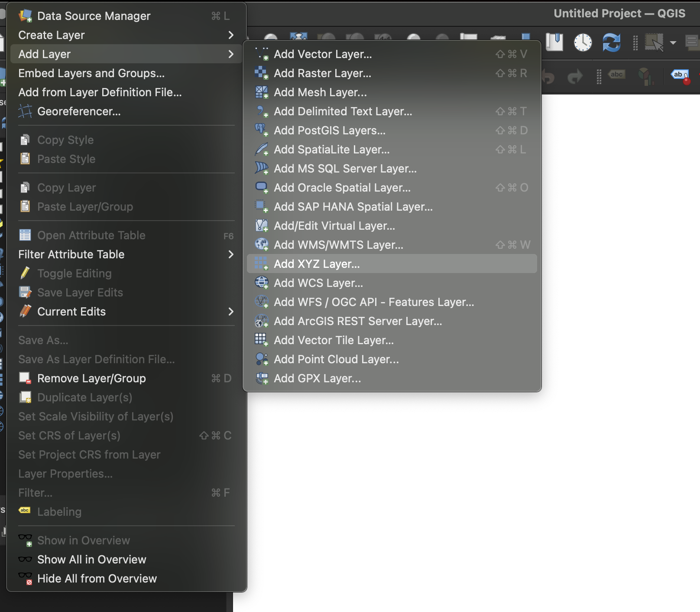The height and width of the screenshot is (612, 700).
Task: Click the Georeferencer grid icon
Action: 25,111
